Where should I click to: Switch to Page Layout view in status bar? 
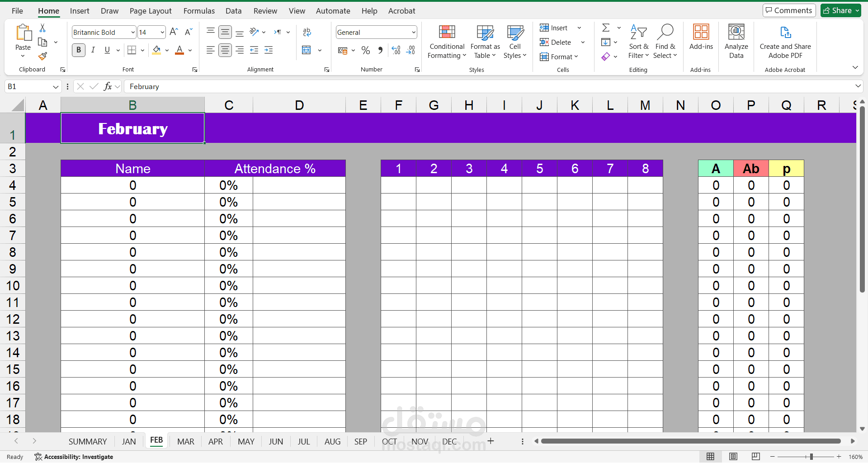coord(733,457)
